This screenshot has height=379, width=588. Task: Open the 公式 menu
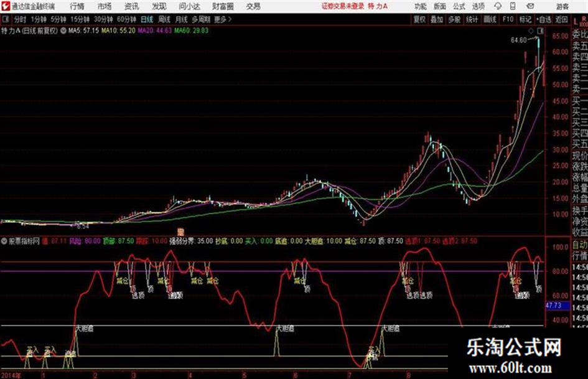(x=459, y=6)
